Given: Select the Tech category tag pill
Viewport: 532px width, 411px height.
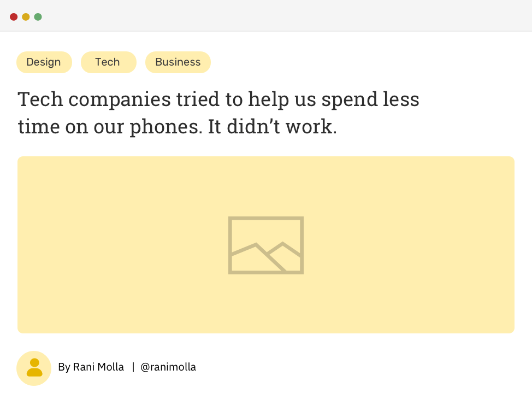Looking at the screenshot, I should click(x=108, y=62).
